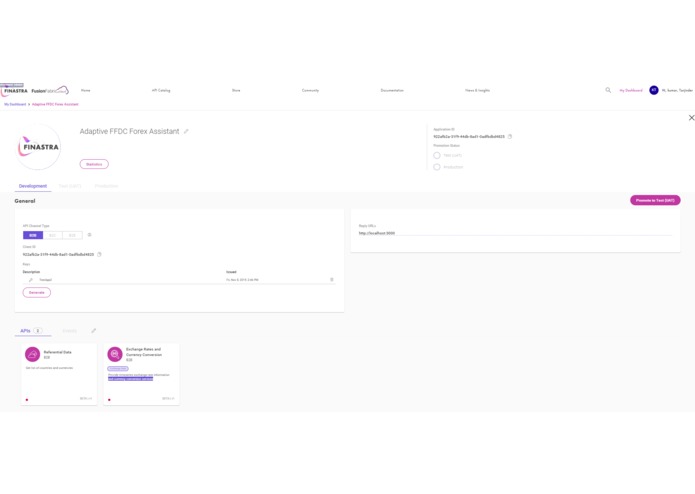Open the Home menu item
This screenshot has height=494, width=695.
point(86,90)
